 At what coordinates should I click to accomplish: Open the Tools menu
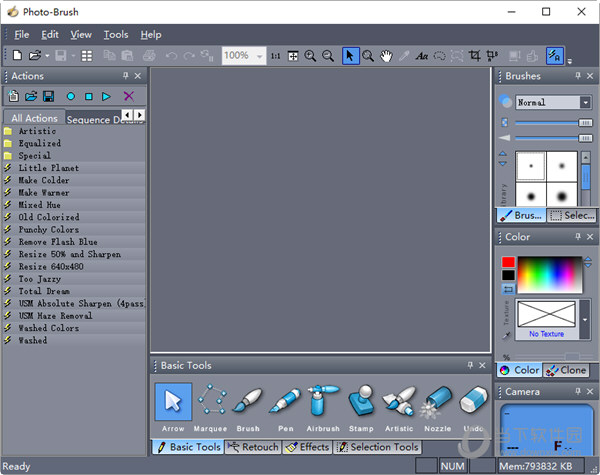[x=116, y=35]
